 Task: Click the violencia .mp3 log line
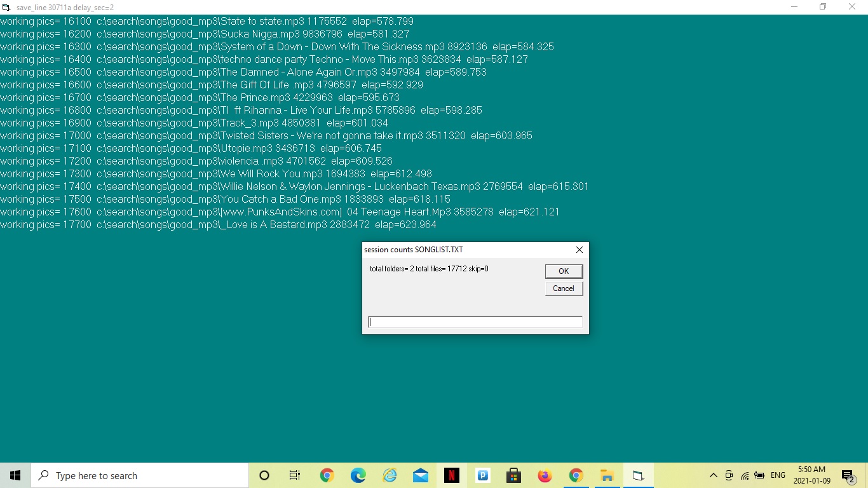tap(196, 161)
